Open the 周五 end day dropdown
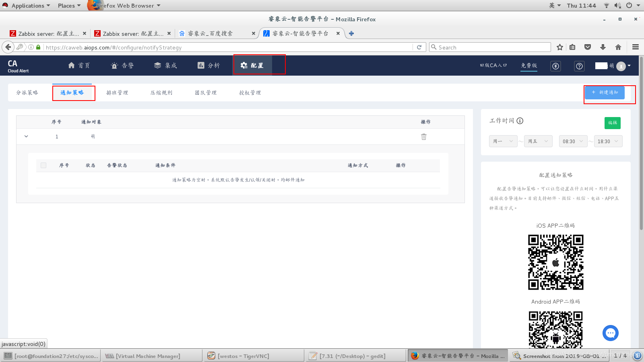This screenshot has width=644, height=362. tap(538, 141)
